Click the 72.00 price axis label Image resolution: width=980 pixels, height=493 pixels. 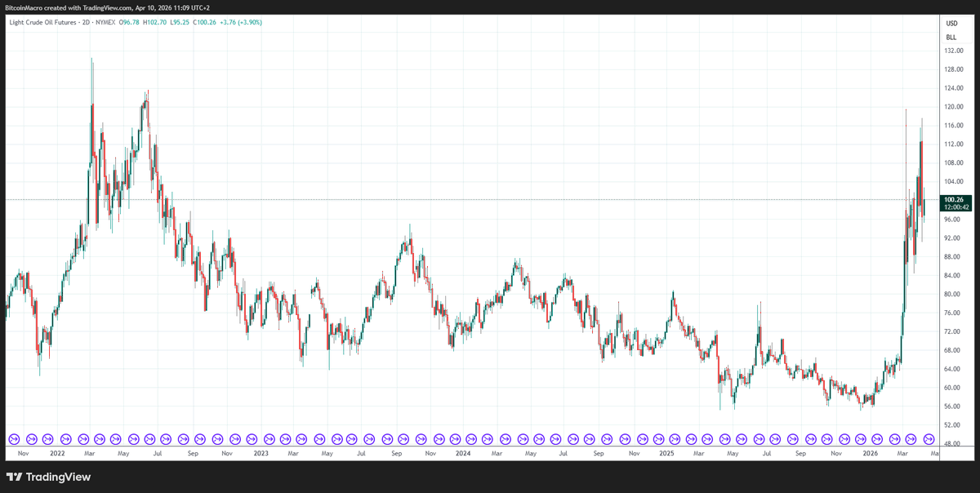[x=954, y=332]
